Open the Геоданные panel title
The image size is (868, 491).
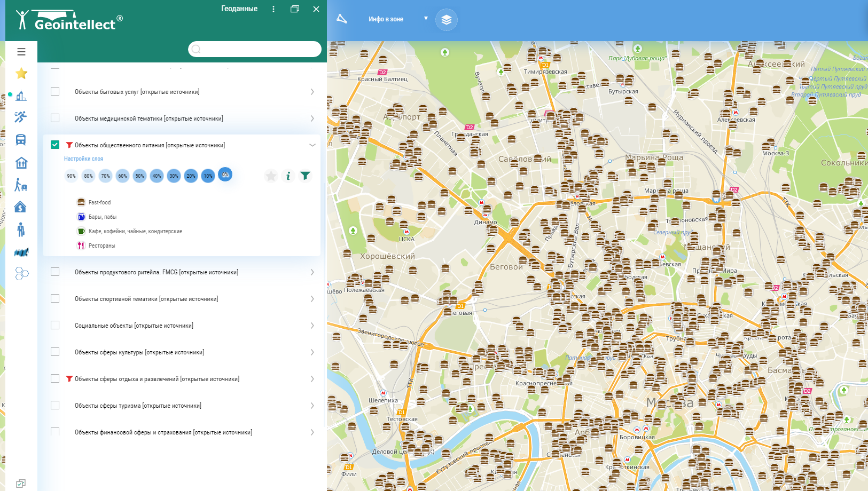[239, 9]
